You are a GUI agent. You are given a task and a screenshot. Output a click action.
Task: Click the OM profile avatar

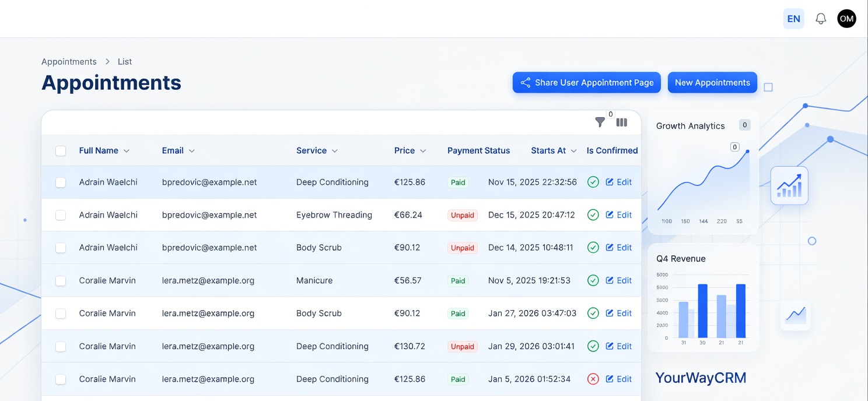pos(846,18)
